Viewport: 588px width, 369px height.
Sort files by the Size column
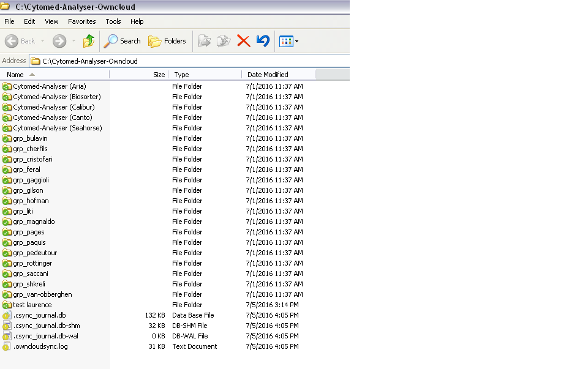[x=159, y=75]
